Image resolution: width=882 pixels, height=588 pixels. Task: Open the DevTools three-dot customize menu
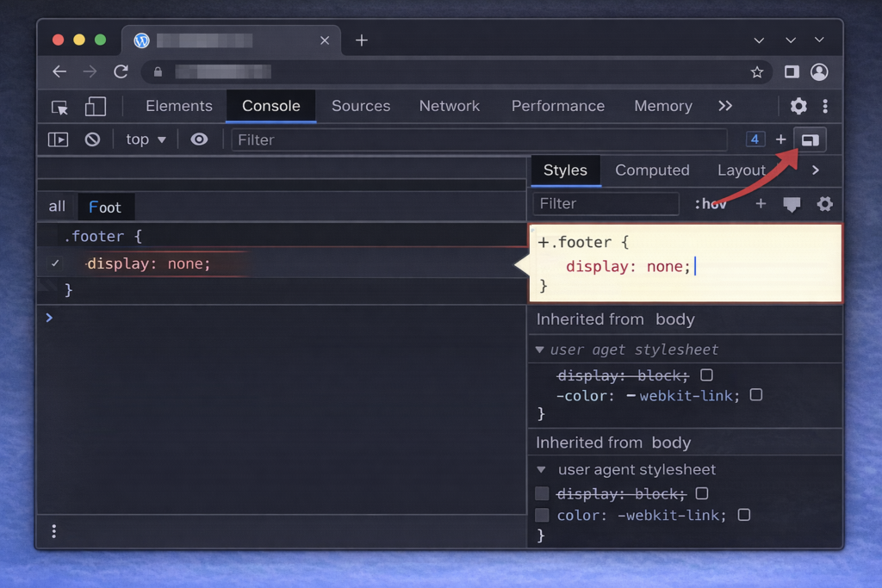pyautogui.click(x=824, y=106)
